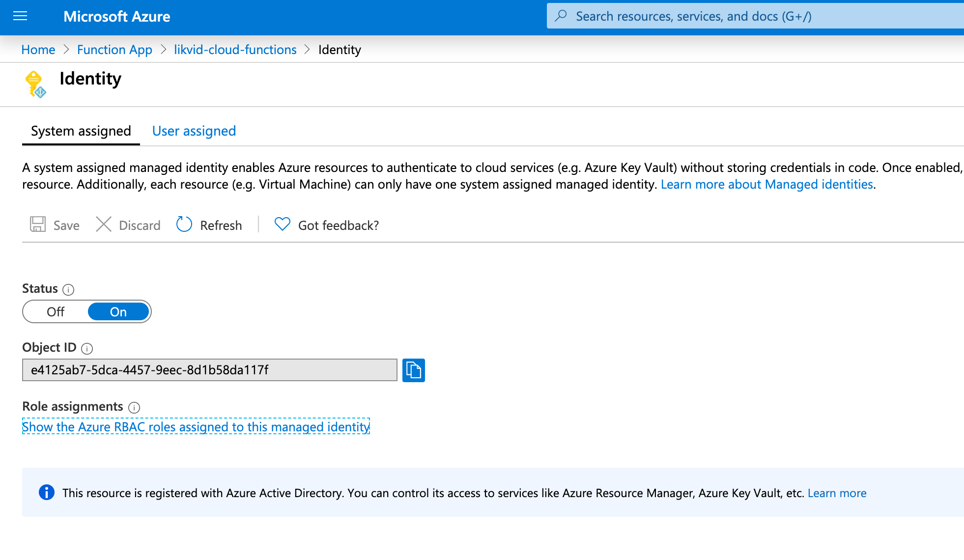The image size is (964, 560).
Task: Open Learn more about Managed identities link
Action: pos(766,184)
